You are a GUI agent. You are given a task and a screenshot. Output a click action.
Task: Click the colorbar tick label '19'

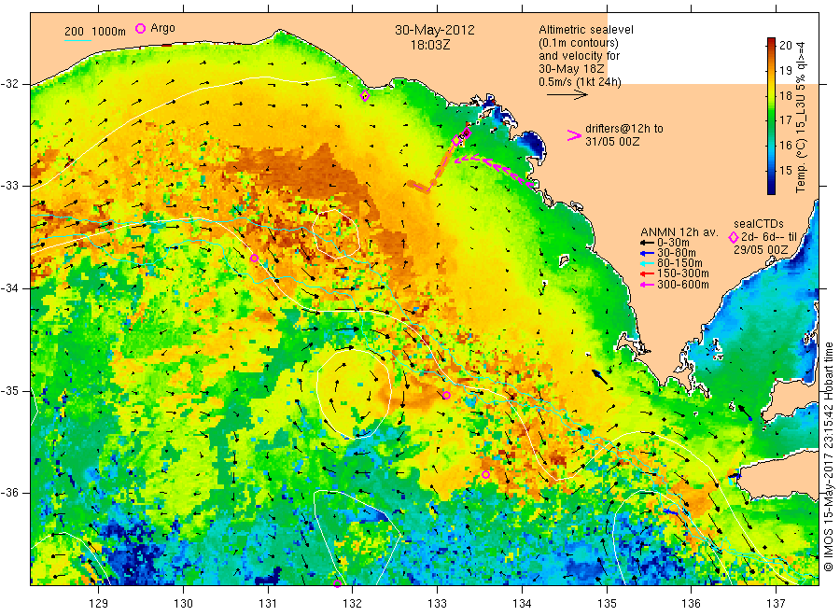point(785,70)
